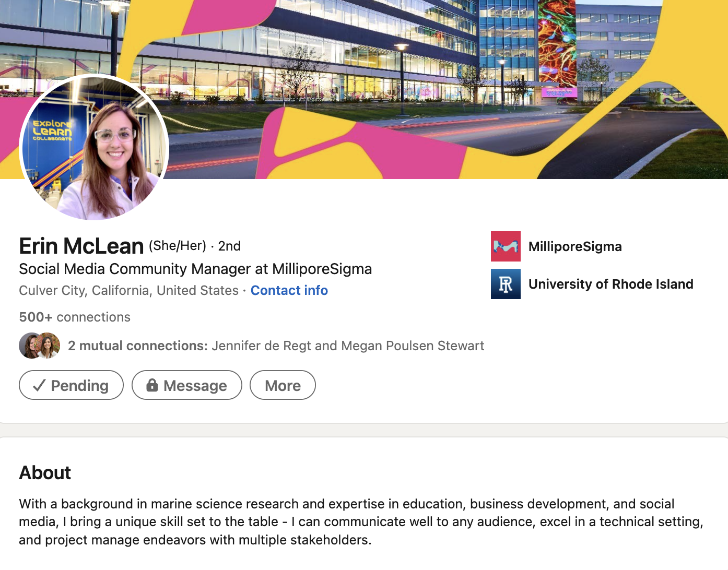Screen dimensions: 728x570
Task: Collapse the pending invitation status
Action: (x=71, y=385)
